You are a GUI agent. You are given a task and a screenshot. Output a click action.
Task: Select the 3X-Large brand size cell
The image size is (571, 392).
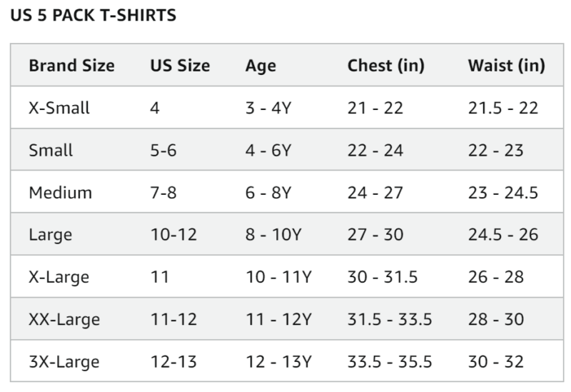coord(64,361)
